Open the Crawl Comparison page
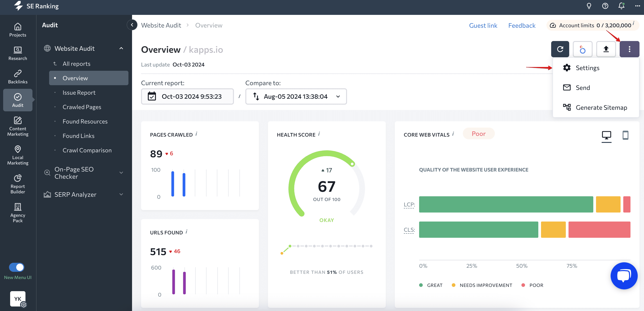644x311 pixels. pos(87,150)
